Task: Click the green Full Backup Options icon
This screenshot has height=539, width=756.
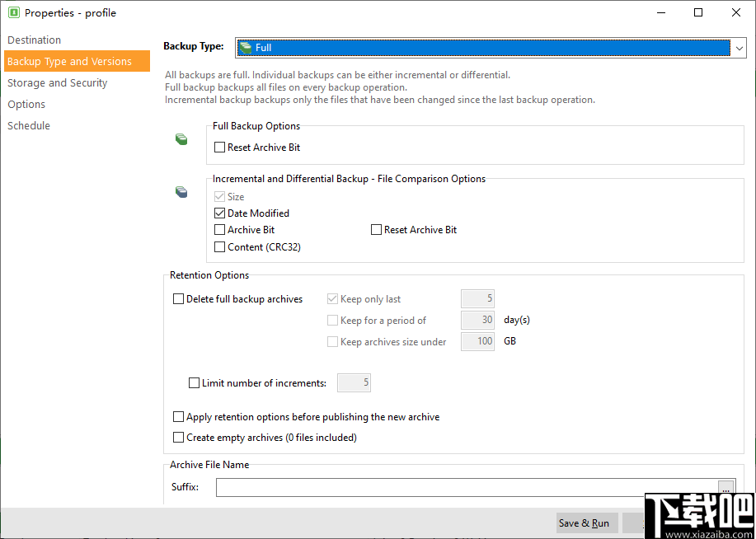Action: coord(181,139)
